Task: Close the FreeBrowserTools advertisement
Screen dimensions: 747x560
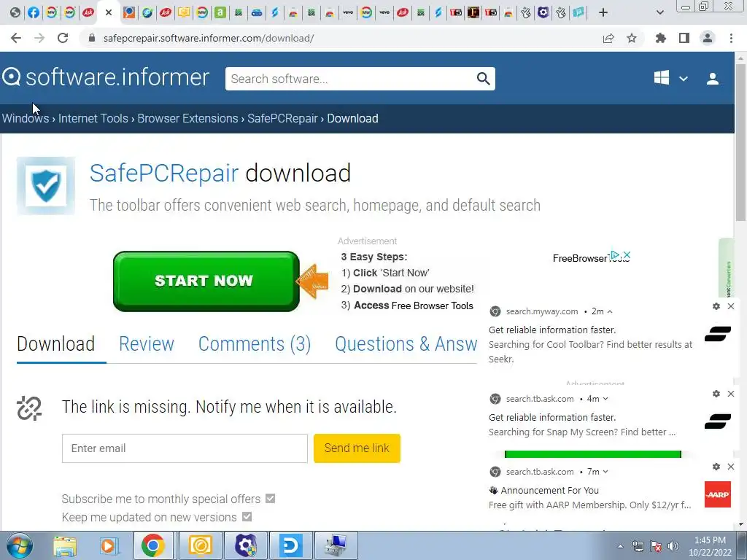Action: [627, 254]
